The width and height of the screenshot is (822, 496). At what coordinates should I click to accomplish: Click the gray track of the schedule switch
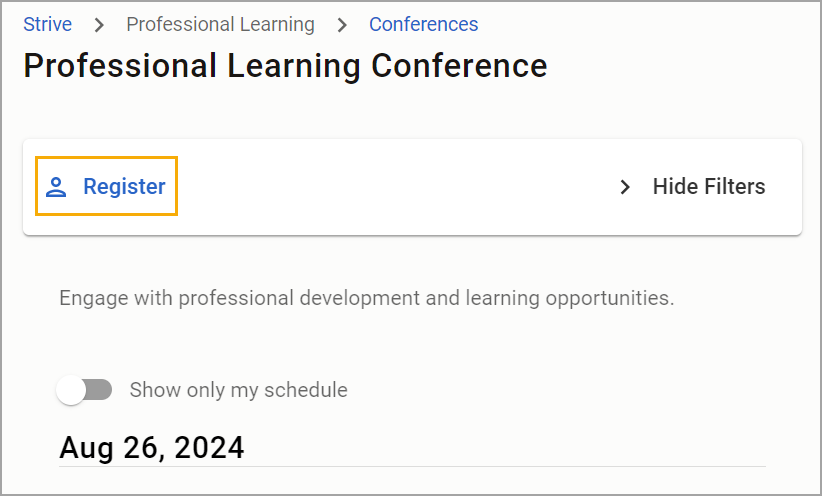click(x=101, y=390)
